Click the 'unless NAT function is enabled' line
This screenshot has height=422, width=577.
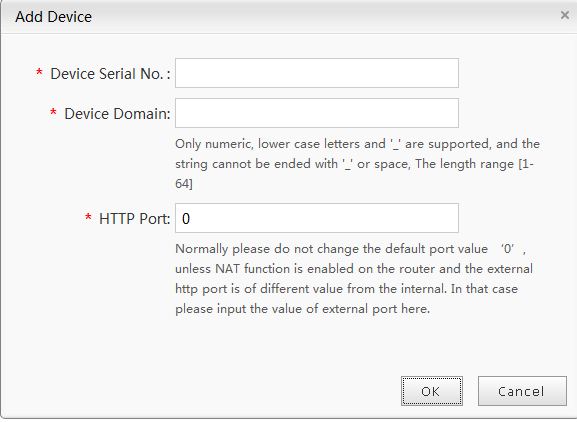354,269
